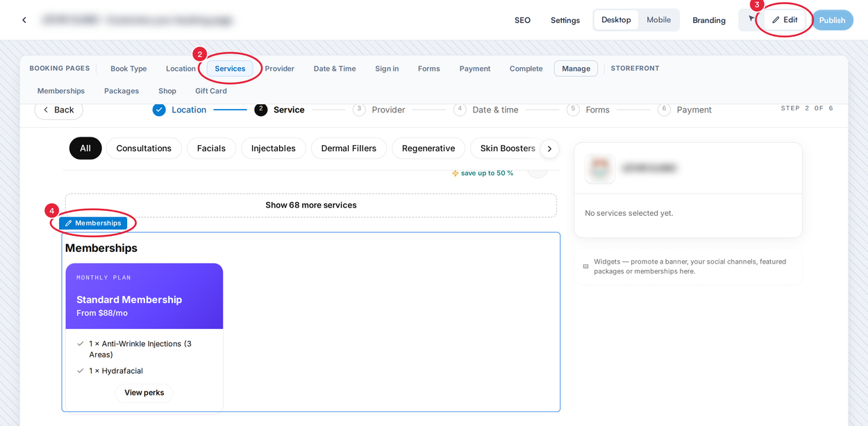
Task: Filter services by Facials
Action: (x=211, y=148)
